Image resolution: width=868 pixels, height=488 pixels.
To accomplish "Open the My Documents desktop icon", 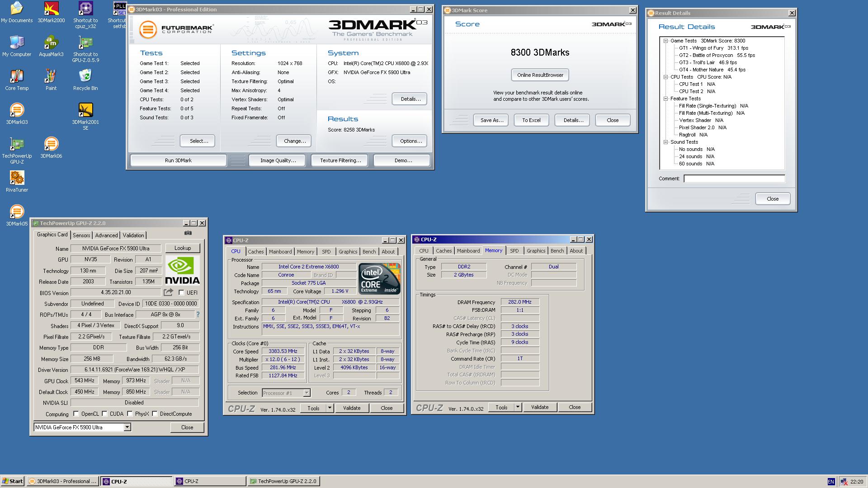I will pos(17,13).
